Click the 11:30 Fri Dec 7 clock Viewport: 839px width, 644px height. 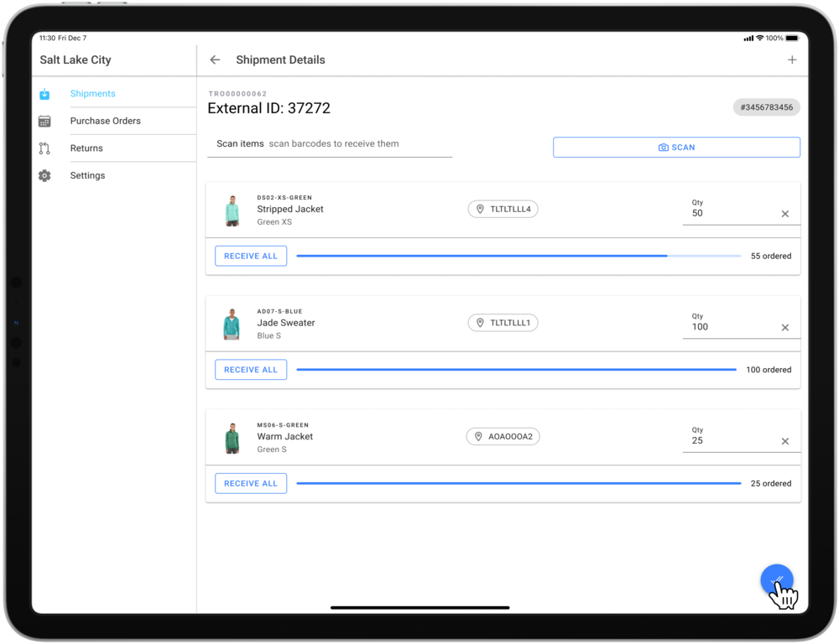(x=63, y=38)
